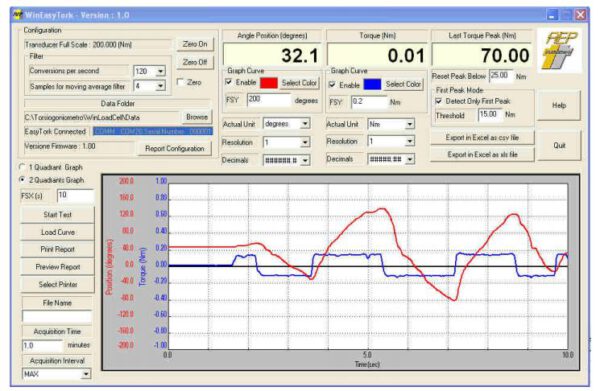Click the Zero On button

(195, 44)
